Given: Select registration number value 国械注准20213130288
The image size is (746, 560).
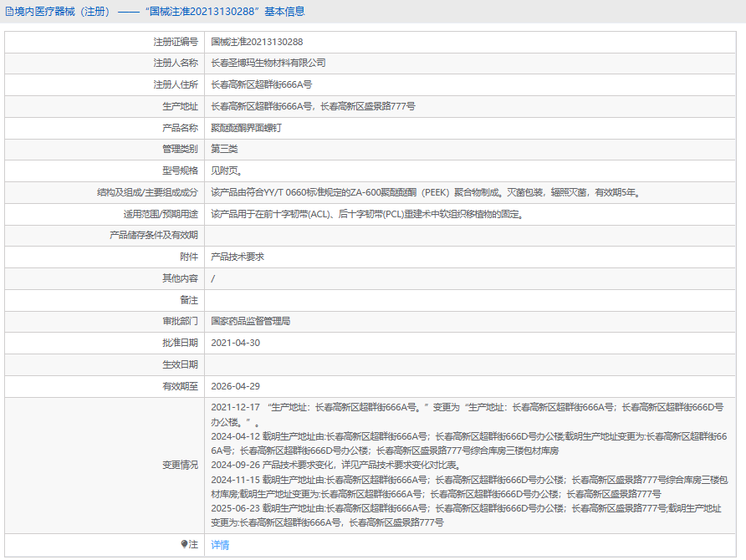Looking at the screenshot, I should coord(257,42).
